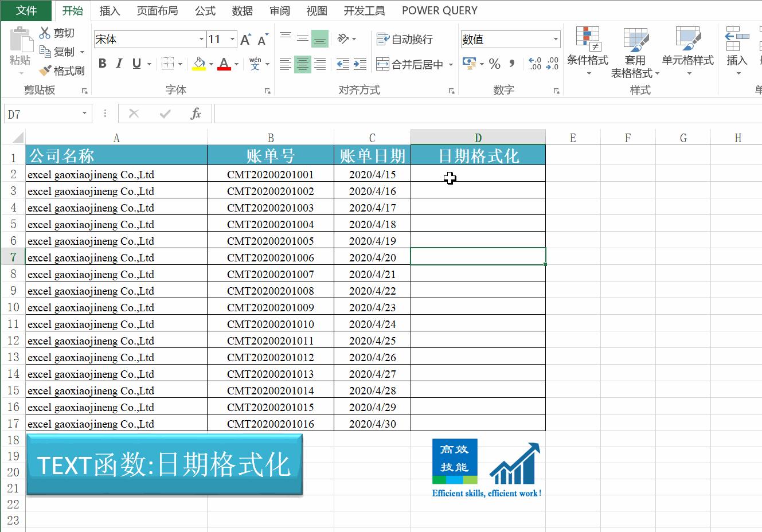The width and height of the screenshot is (762, 532).
Task: Expand the 合并后居中 merge options arrow
Action: tap(451, 64)
